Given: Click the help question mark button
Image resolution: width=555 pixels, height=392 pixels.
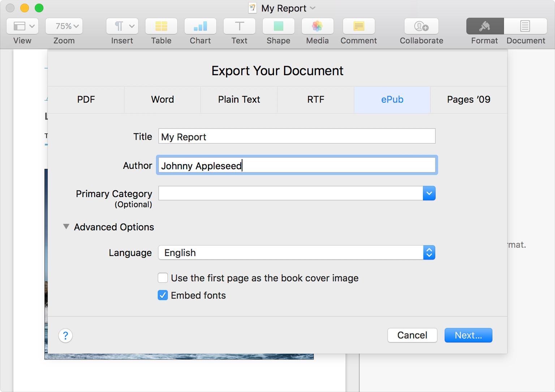Looking at the screenshot, I should point(65,336).
